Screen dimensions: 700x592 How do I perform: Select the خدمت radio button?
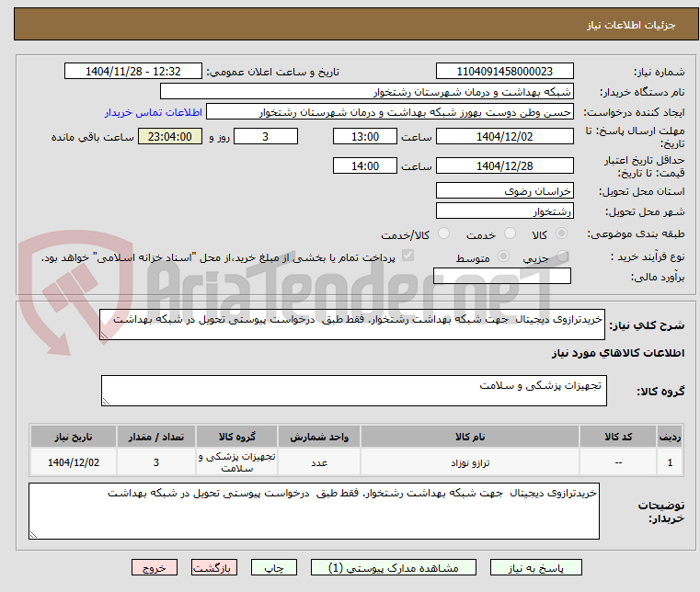[510, 233]
